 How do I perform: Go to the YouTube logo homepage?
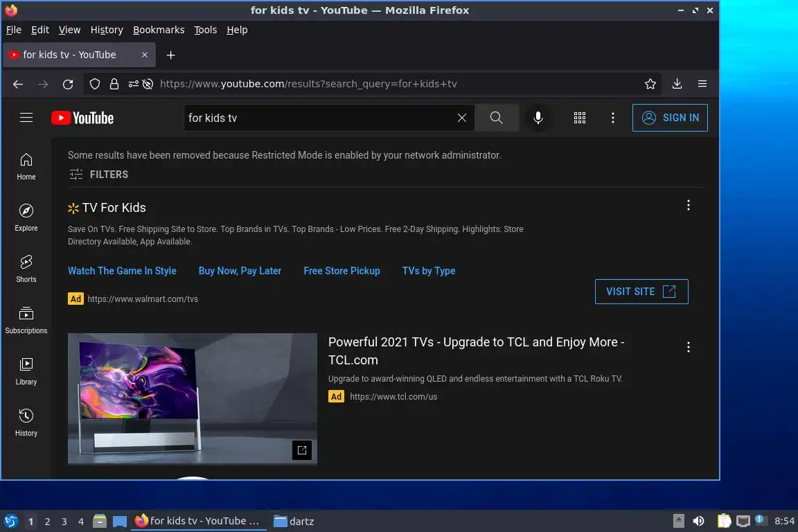[82, 118]
